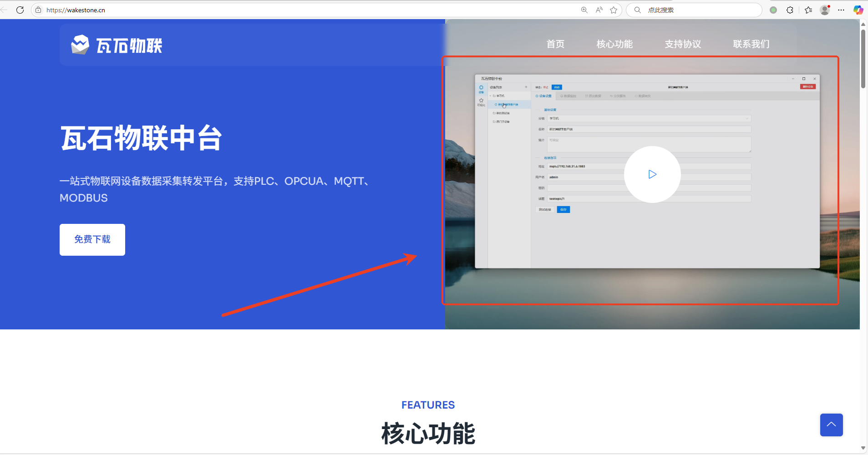Viewport: 868px width, 455px height.
Task: Click the search magnifier icon in search box
Action: 638,10
